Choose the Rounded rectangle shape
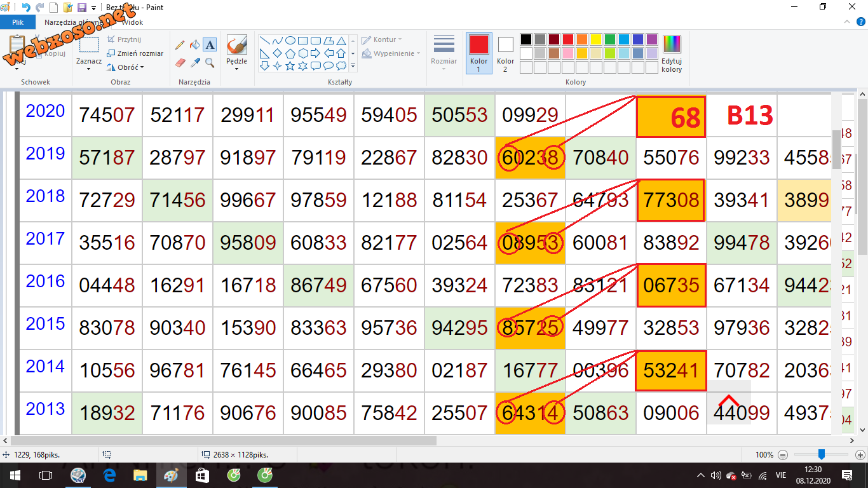 coord(315,40)
